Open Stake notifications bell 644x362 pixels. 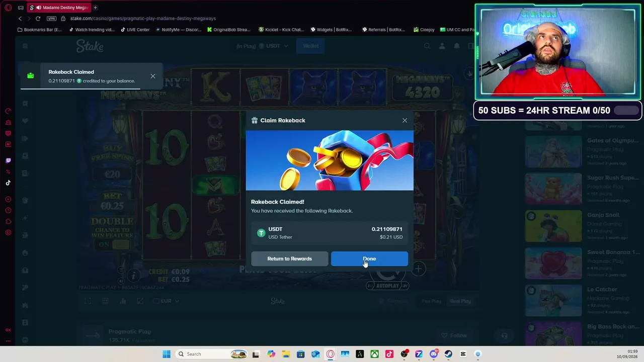coord(457,46)
